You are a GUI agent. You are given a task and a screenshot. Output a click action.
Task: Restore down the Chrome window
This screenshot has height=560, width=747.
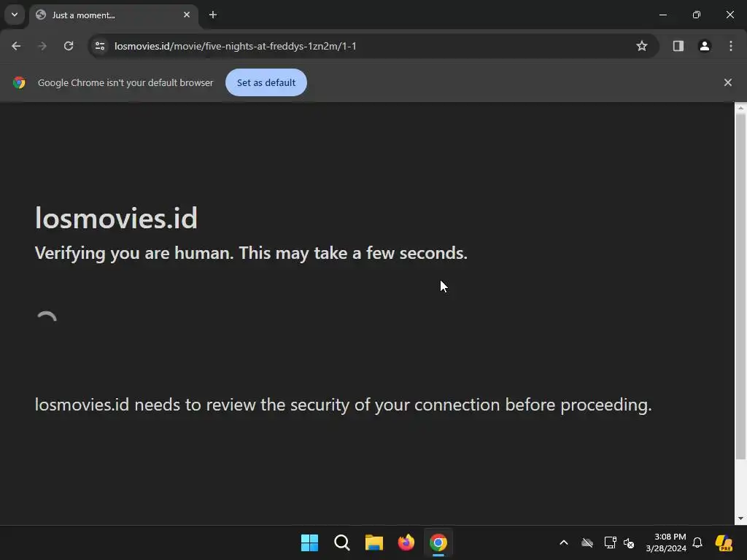click(x=697, y=15)
